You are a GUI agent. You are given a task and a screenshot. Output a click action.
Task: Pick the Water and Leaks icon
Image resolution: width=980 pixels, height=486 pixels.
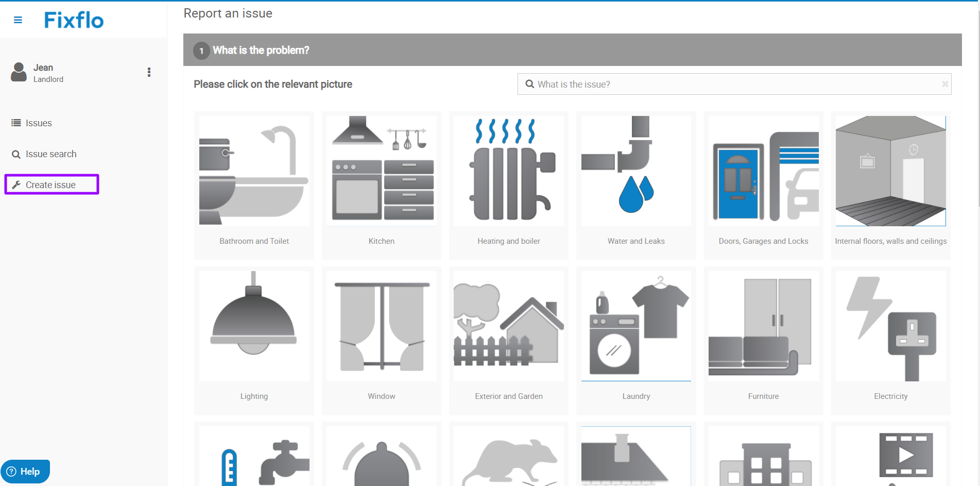coord(635,170)
